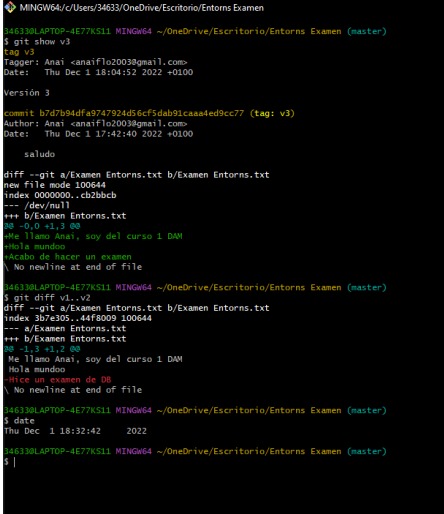
Task: Click the last empty prompt cursor
Action: 14,462
